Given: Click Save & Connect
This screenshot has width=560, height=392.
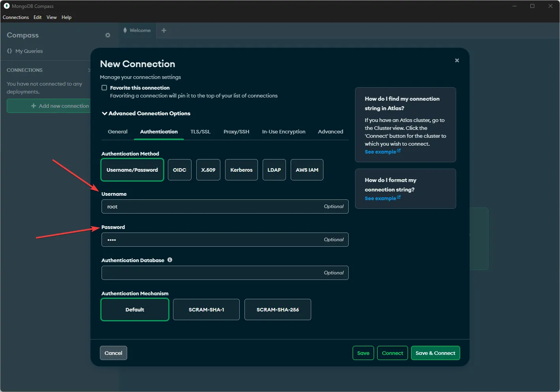Looking at the screenshot, I should point(435,353).
